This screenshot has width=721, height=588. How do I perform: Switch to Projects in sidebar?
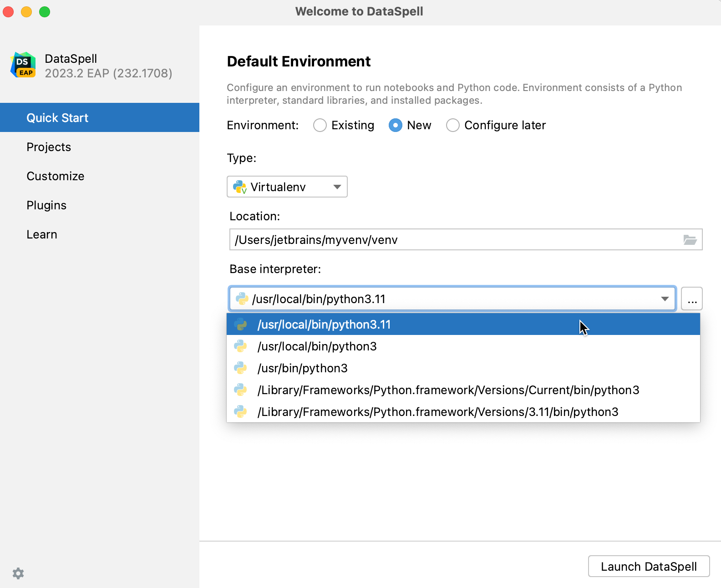100,147
